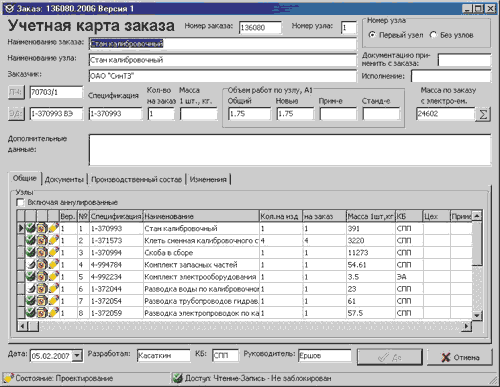Click the checkmark icon in row 1-372059
Image resolution: width=500 pixels, height=387 pixels.
pos(31,313)
